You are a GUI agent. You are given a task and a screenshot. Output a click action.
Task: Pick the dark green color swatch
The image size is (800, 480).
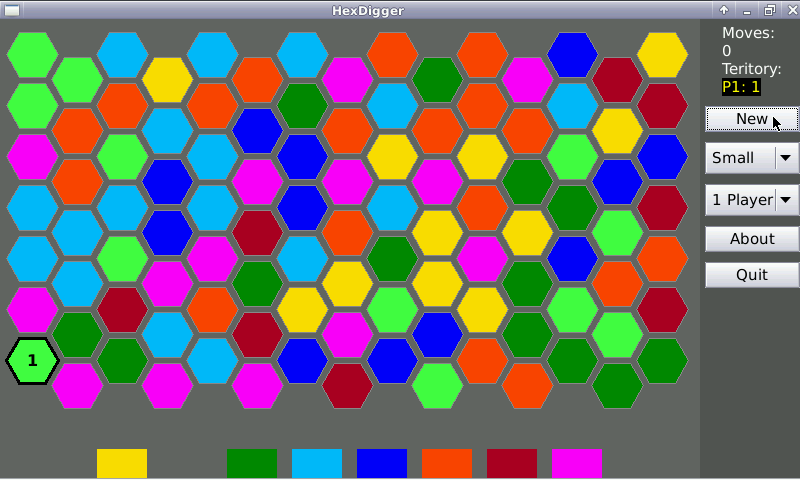[252, 464]
